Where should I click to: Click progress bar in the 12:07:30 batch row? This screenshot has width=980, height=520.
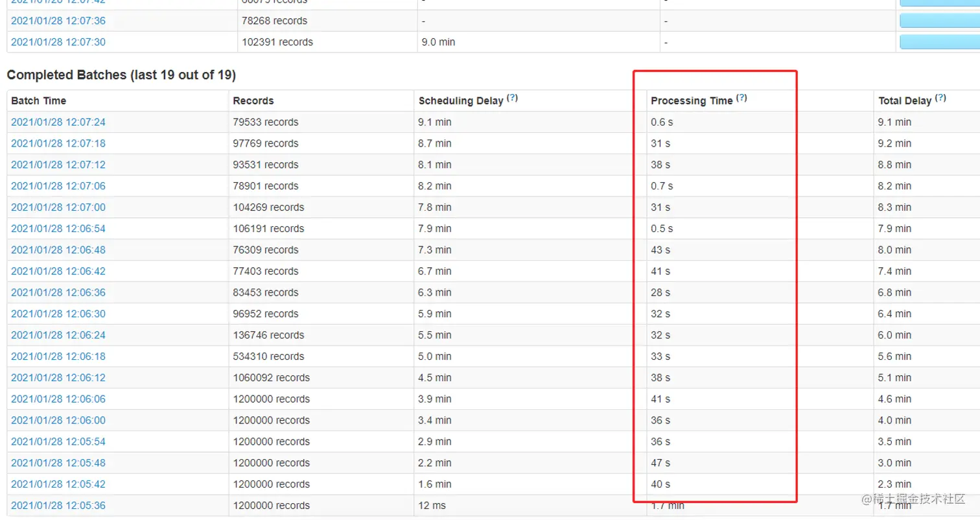(940, 42)
